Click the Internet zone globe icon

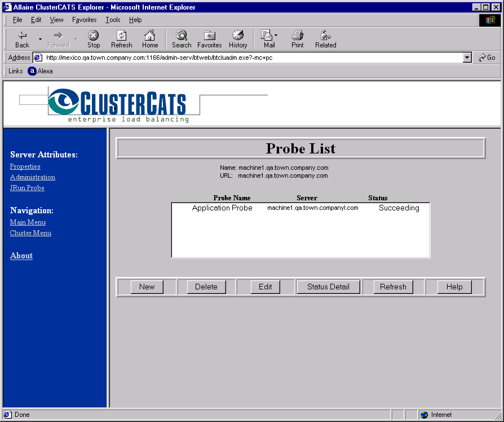coord(425,415)
